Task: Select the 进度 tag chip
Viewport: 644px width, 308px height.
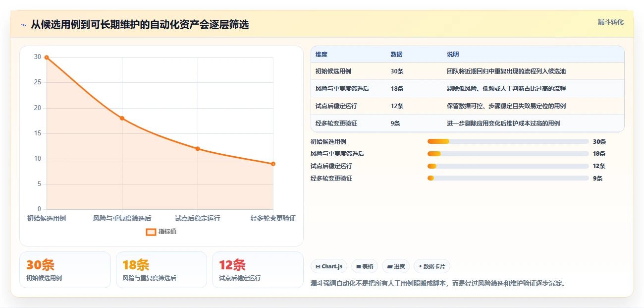Action: 396,266
